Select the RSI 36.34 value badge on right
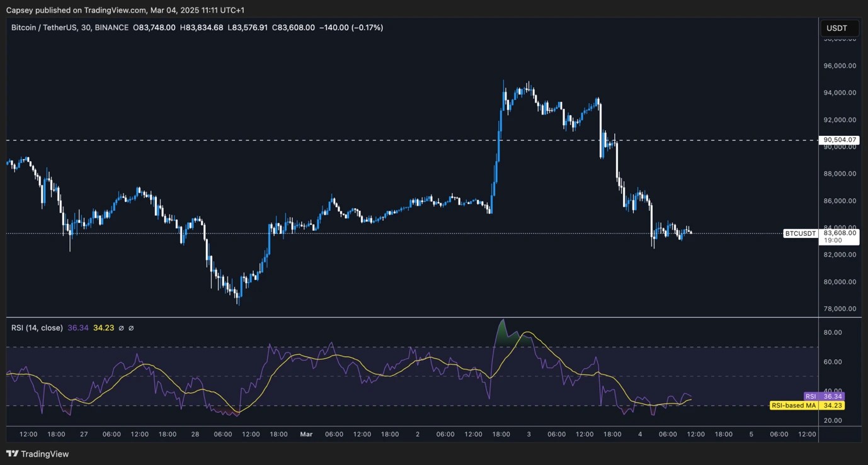The height and width of the screenshot is (465, 868). click(832, 396)
